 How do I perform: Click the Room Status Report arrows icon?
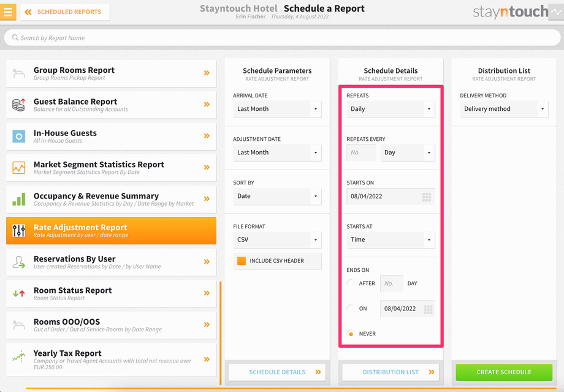[19, 293]
